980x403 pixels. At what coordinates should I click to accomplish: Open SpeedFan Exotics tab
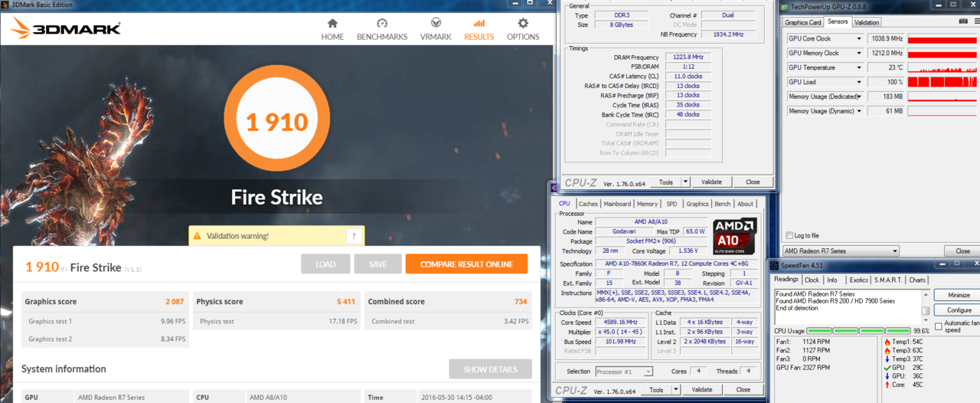pos(859,280)
